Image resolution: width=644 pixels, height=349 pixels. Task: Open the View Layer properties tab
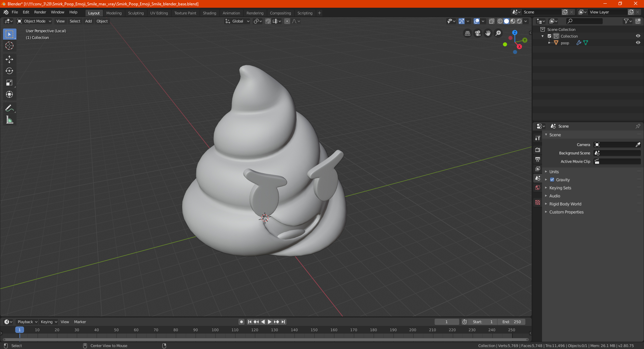[x=538, y=169]
